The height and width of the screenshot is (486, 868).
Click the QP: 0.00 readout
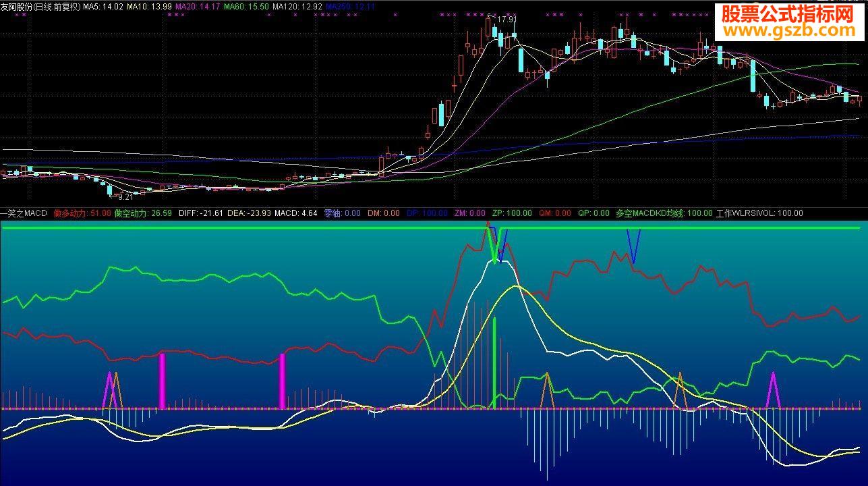pyautogui.click(x=594, y=213)
